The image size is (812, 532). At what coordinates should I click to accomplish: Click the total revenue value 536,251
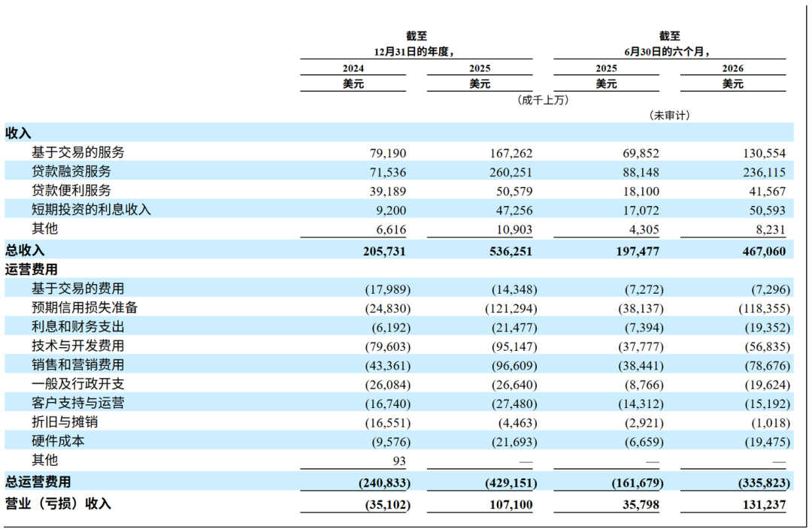[511, 252]
